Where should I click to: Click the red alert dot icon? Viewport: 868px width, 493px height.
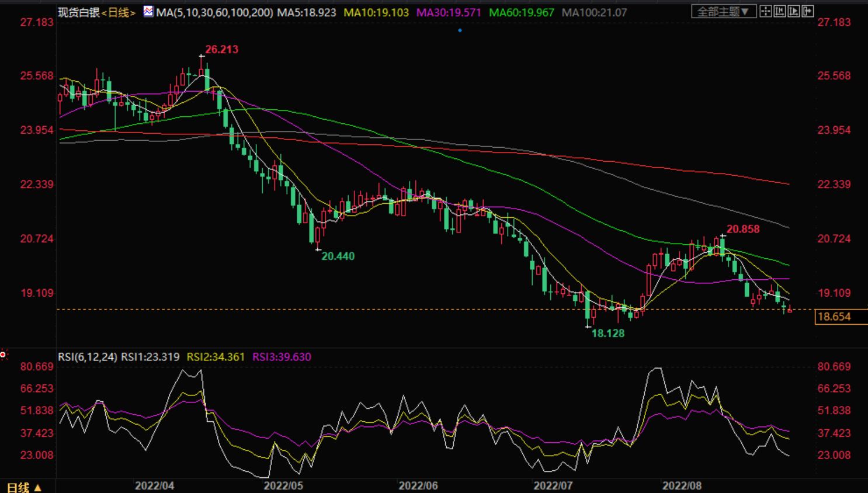[x=3, y=354]
